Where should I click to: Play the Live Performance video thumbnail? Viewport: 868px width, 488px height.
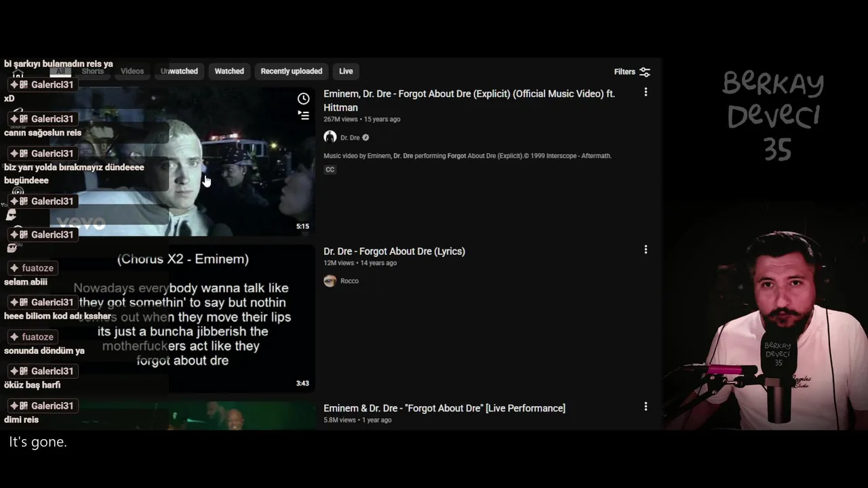pyautogui.click(x=182, y=415)
